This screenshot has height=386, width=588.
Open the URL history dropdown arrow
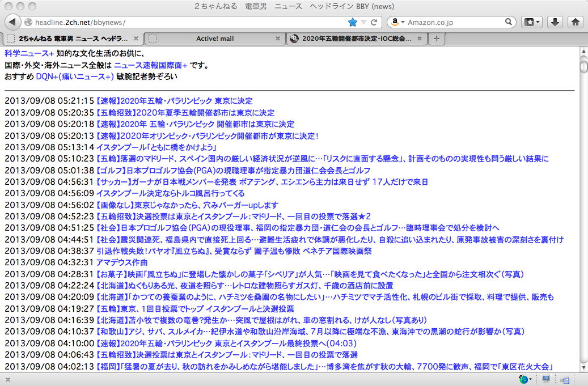click(363, 23)
